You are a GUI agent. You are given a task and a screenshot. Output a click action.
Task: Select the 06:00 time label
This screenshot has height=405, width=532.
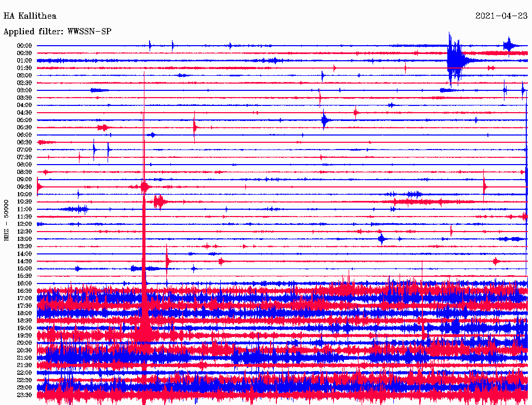(24, 135)
